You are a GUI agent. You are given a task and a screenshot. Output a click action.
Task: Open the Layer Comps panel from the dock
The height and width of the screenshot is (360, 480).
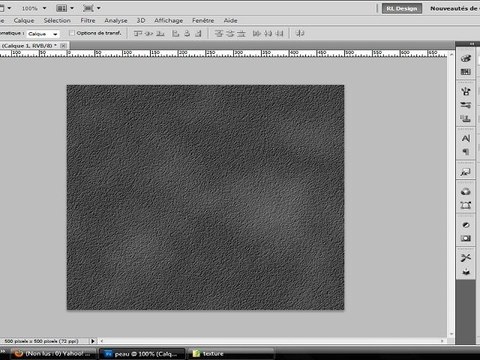(x=466, y=172)
